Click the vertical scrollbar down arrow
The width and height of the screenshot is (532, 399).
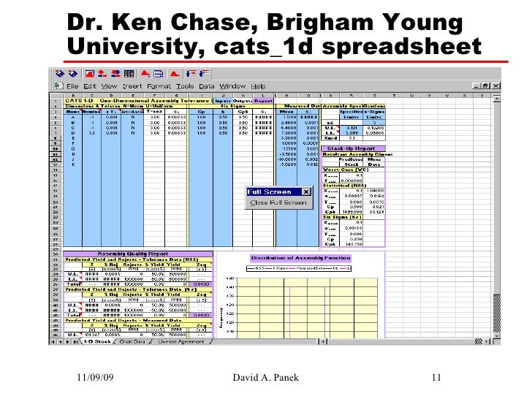pos(497,335)
